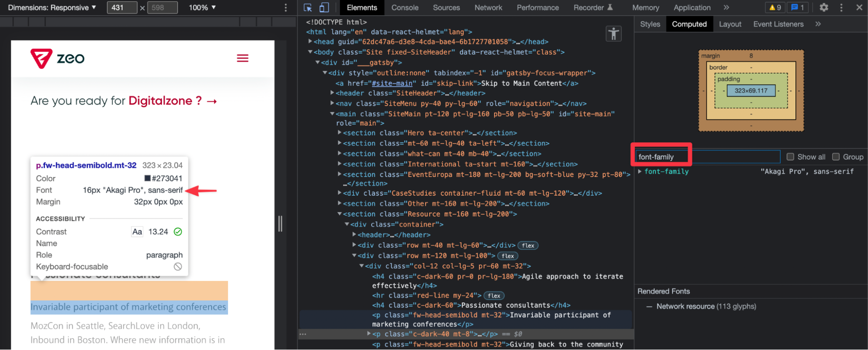
Task: Expand the font-family computed property
Action: 640,171
